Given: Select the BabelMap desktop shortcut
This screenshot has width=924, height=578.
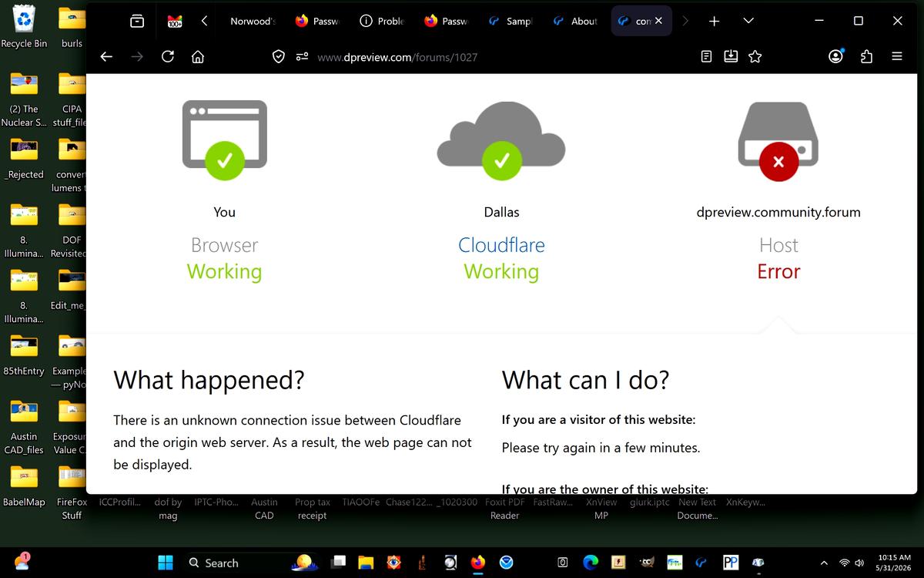Looking at the screenshot, I should click(x=24, y=487).
